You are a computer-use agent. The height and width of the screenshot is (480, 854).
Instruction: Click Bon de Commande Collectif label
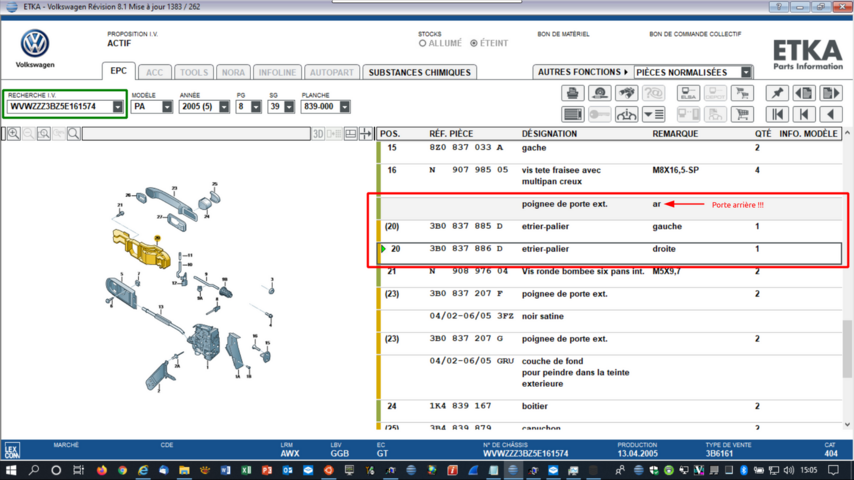pyautogui.click(x=695, y=34)
